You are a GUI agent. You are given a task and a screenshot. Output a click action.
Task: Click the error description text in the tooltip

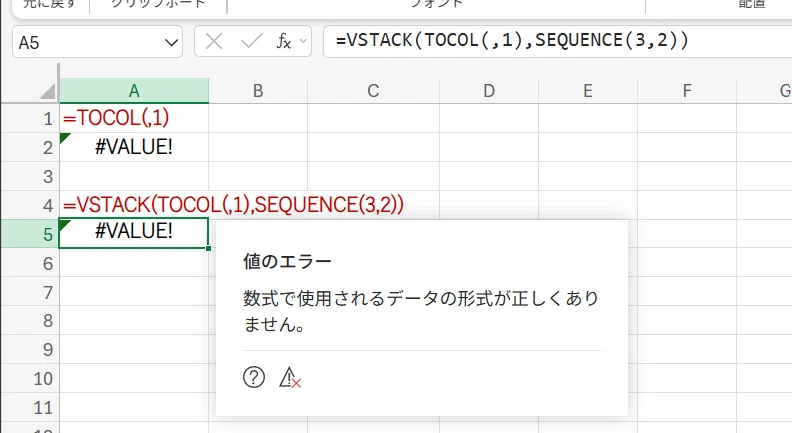(x=421, y=311)
